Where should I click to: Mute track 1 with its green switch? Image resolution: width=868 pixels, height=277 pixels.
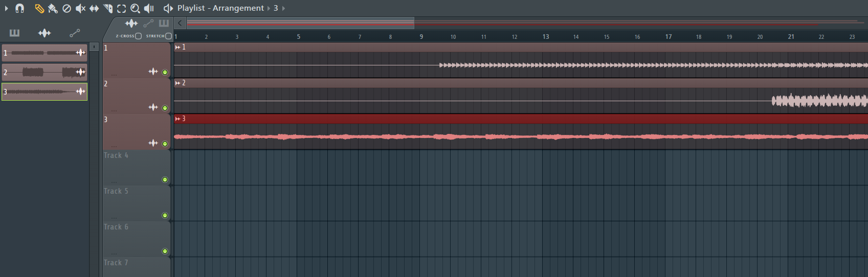click(165, 72)
